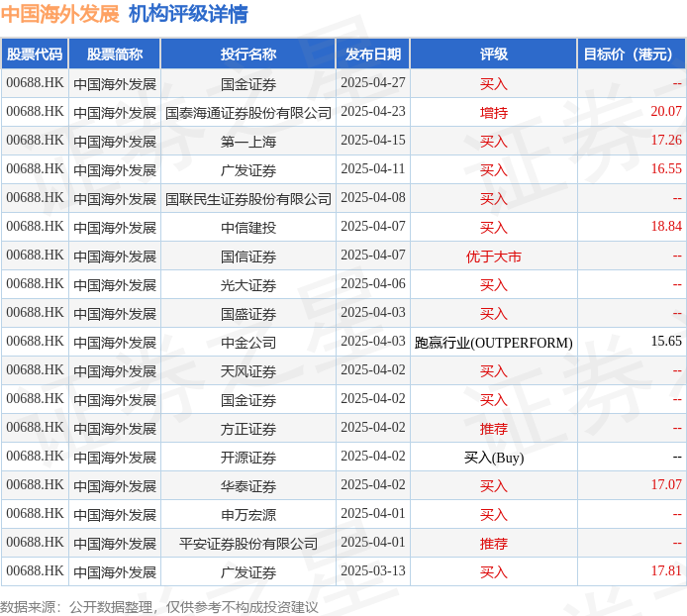Click the 股票代码 column header

tap(35, 53)
